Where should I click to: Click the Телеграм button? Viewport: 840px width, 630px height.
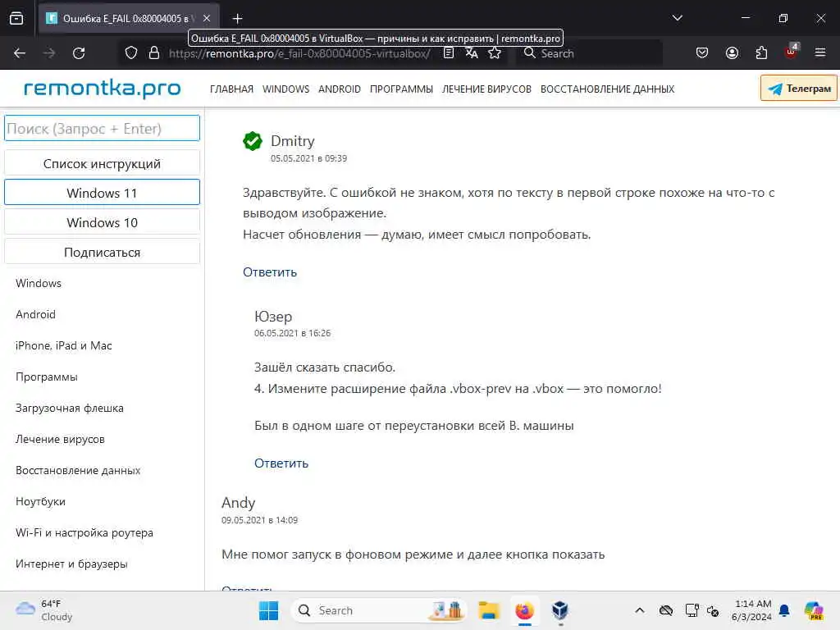coord(799,89)
